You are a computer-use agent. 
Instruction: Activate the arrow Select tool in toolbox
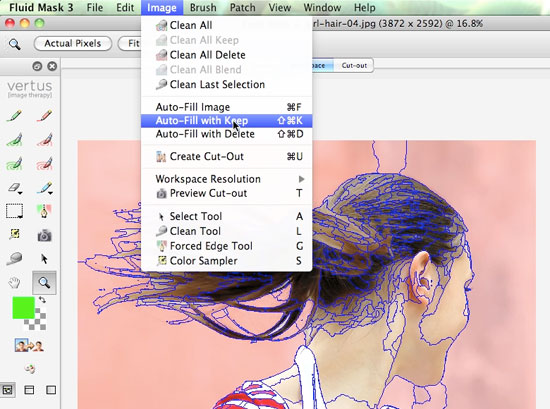point(44,259)
